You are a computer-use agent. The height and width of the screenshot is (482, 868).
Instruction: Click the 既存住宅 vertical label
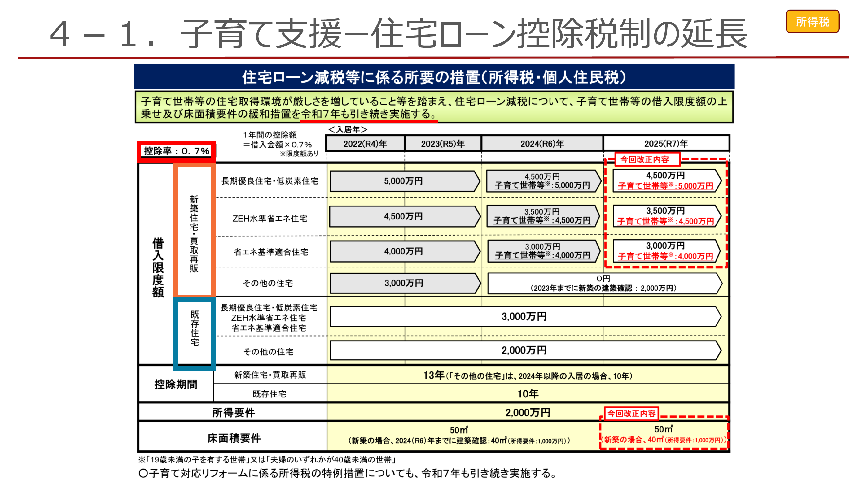pyautogui.click(x=195, y=328)
